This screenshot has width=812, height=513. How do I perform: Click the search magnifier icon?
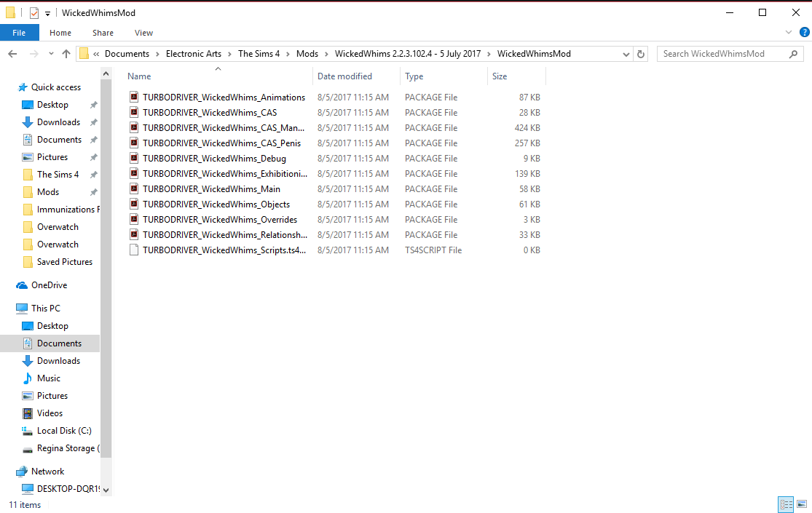click(793, 54)
